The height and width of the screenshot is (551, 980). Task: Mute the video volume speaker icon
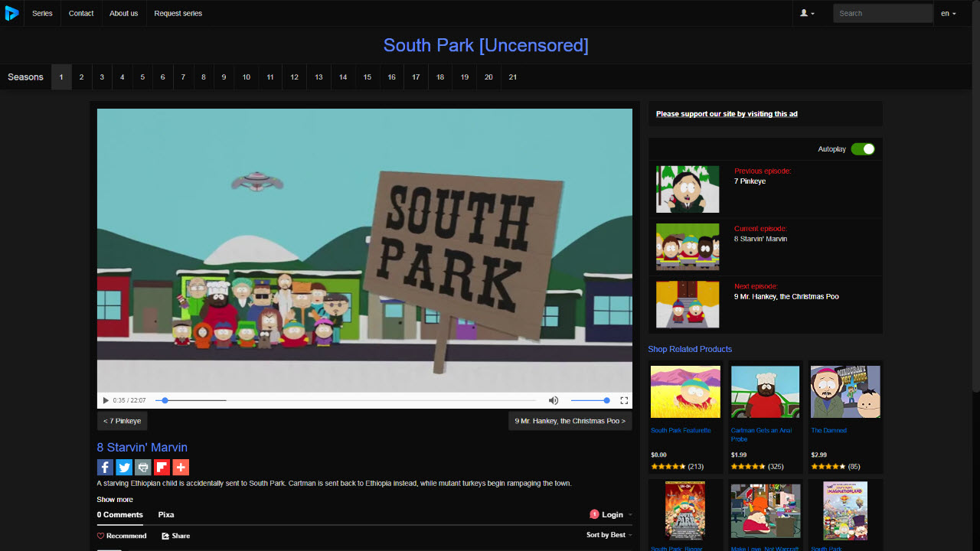(x=554, y=400)
